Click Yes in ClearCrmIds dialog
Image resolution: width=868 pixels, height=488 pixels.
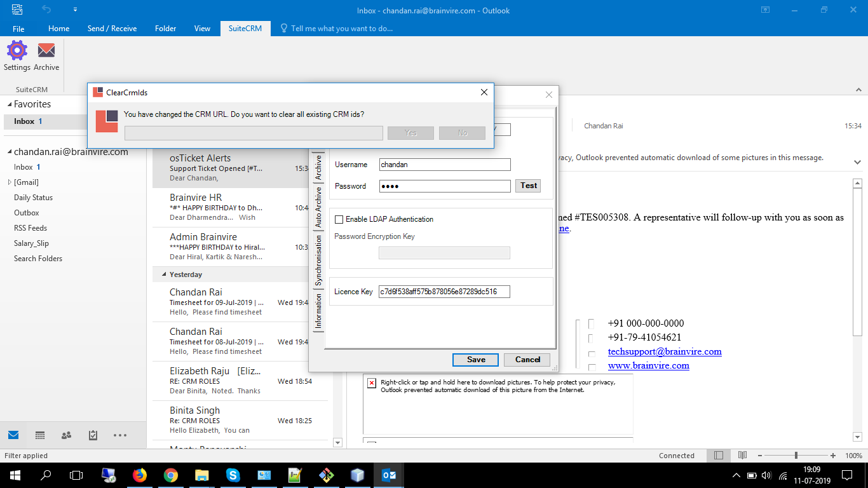coord(410,133)
